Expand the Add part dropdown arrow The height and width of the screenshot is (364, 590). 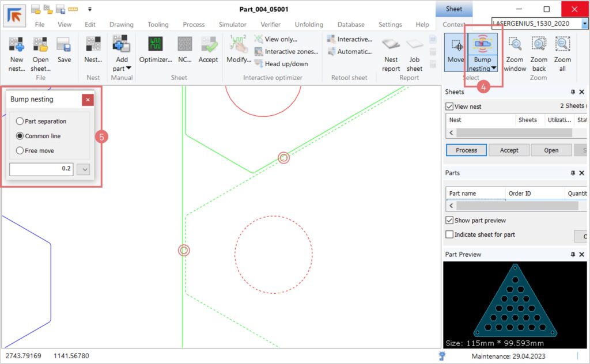pos(127,69)
